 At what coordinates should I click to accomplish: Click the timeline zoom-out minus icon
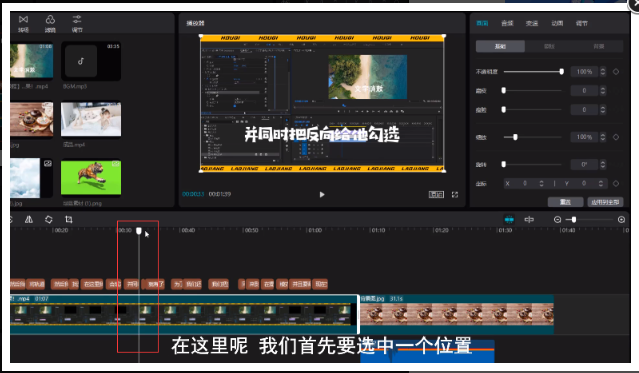pos(557,219)
